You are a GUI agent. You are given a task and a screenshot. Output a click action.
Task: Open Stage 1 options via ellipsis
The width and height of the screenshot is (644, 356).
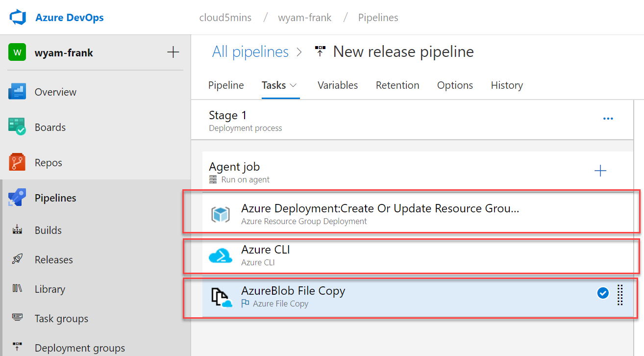(x=608, y=118)
